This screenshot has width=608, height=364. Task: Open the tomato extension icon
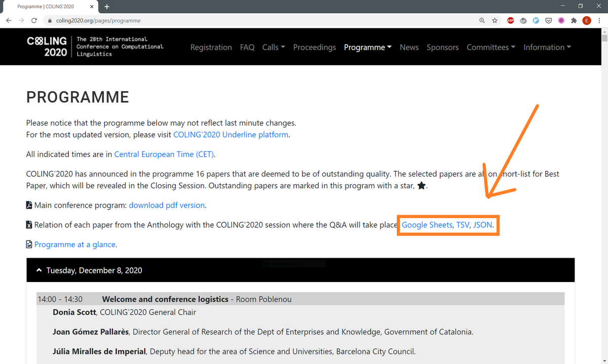(523, 21)
